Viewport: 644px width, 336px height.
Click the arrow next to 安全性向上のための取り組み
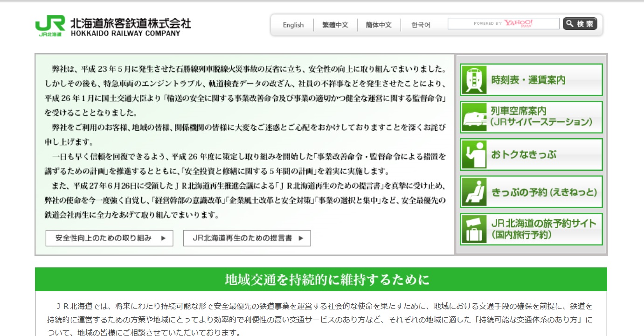tap(163, 238)
